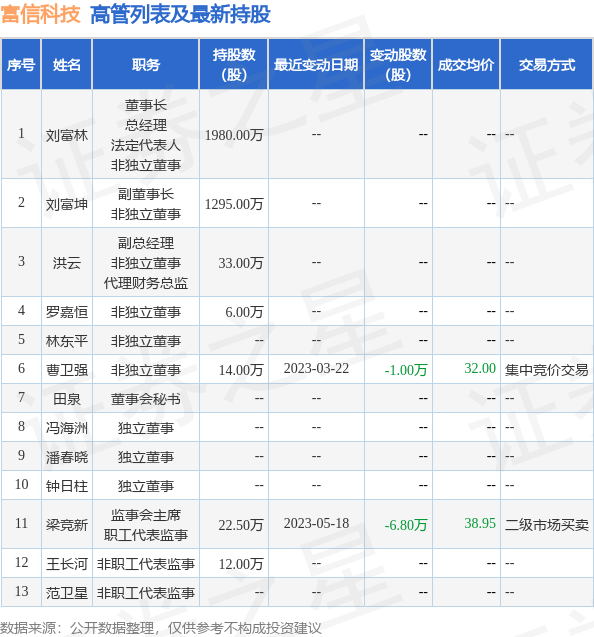This screenshot has width=594, height=637.
Task: Select the name 梁竞新
Action: click(67, 525)
